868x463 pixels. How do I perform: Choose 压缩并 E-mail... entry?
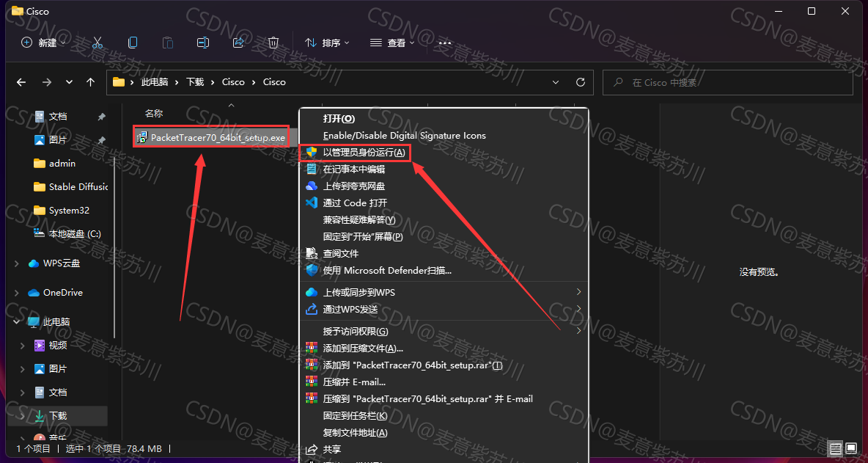point(354,382)
